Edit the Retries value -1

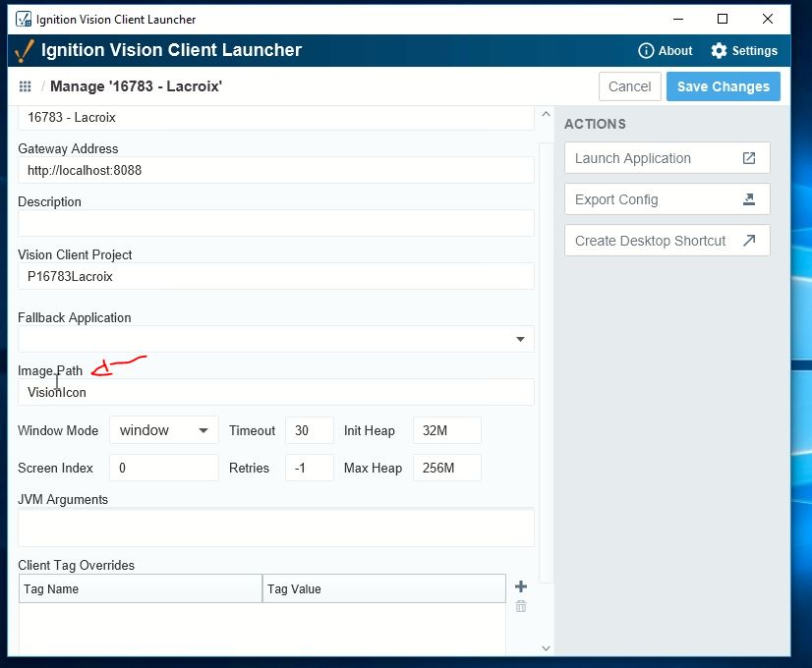pos(309,468)
